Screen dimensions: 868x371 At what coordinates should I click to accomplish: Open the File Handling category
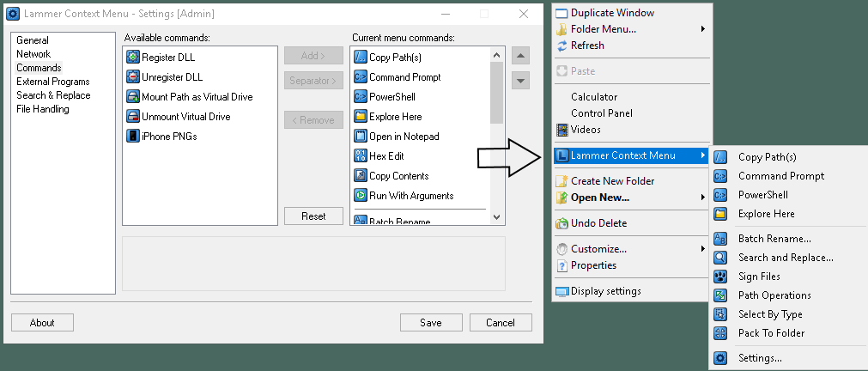[x=43, y=109]
